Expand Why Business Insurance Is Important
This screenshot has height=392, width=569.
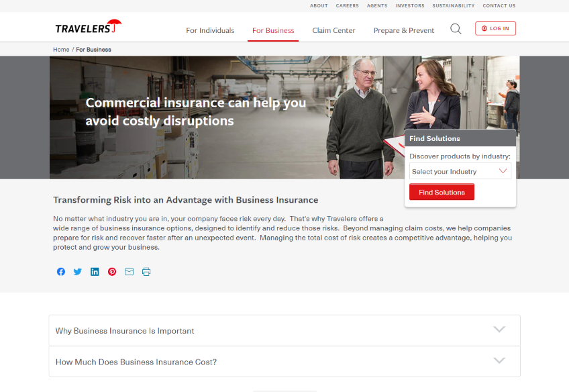click(x=284, y=330)
